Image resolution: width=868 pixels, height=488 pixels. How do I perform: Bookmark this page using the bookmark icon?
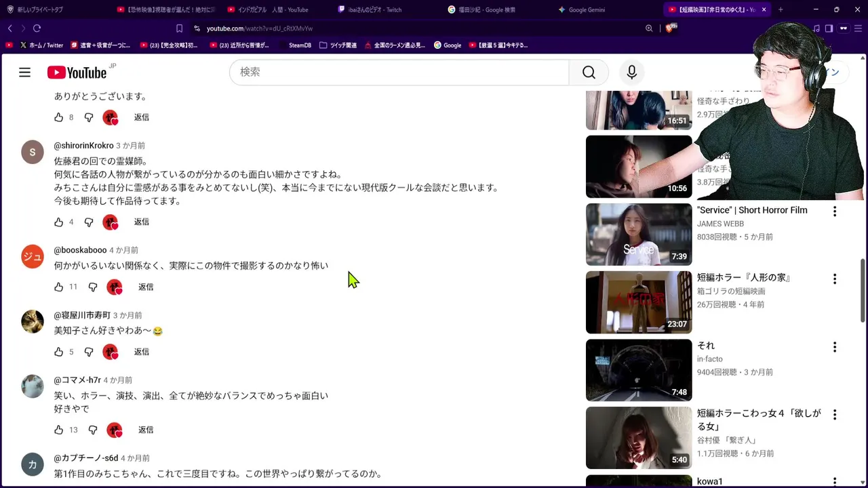179,28
